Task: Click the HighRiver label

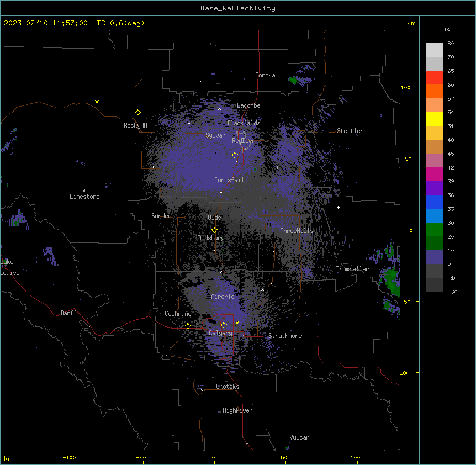Action: (237, 410)
